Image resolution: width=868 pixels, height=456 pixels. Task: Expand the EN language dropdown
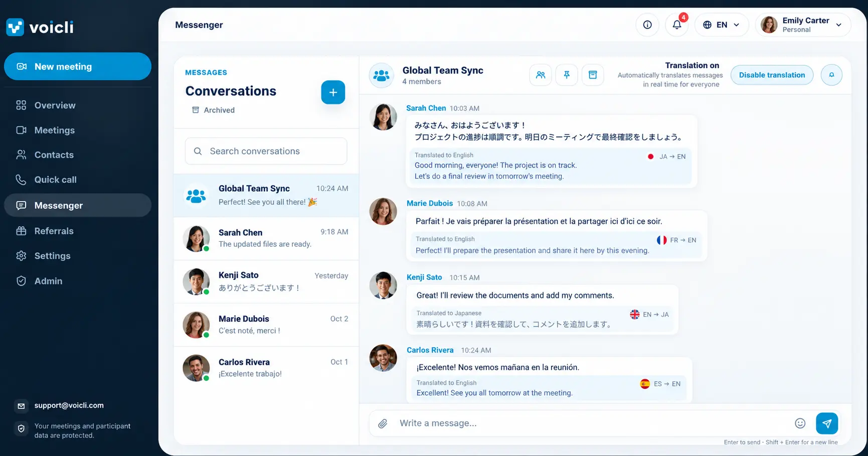click(x=722, y=25)
